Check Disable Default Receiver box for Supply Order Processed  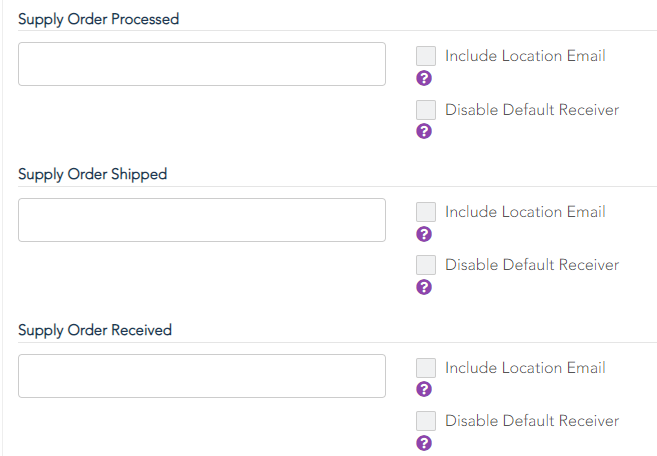[426, 110]
